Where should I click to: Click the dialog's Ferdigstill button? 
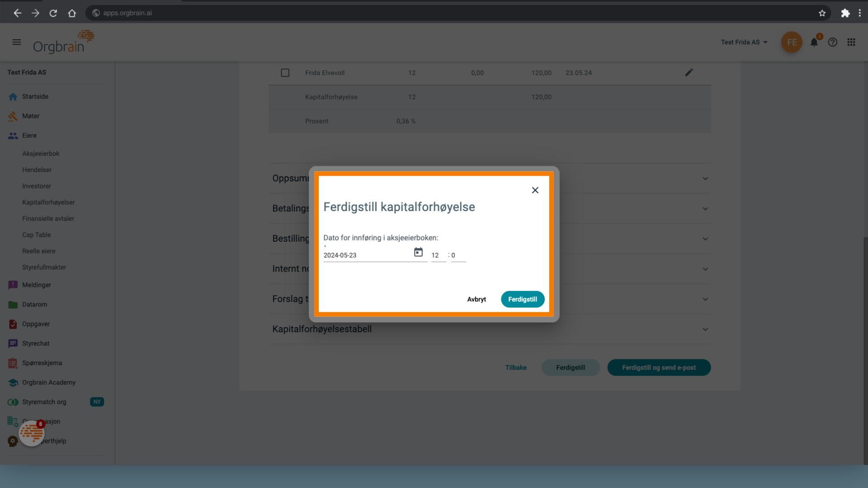click(x=523, y=299)
